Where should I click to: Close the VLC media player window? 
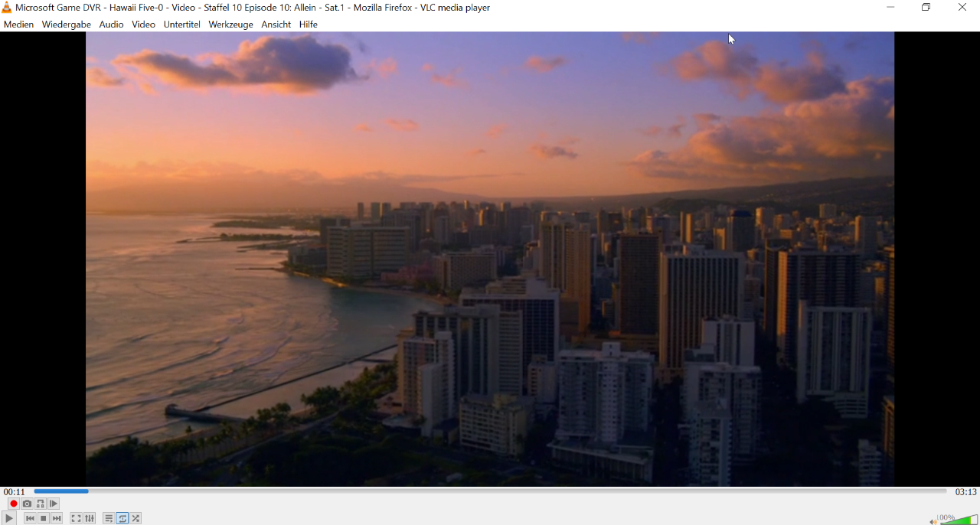tap(962, 8)
